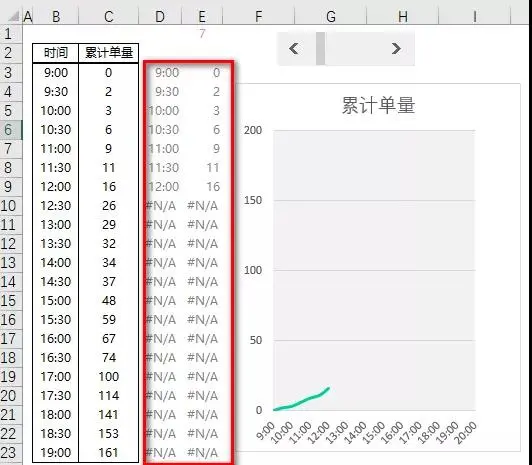Click the 13:00 label on chart horizontal axis
The width and height of the screenshot is (532, 465).
coord(336,432)
